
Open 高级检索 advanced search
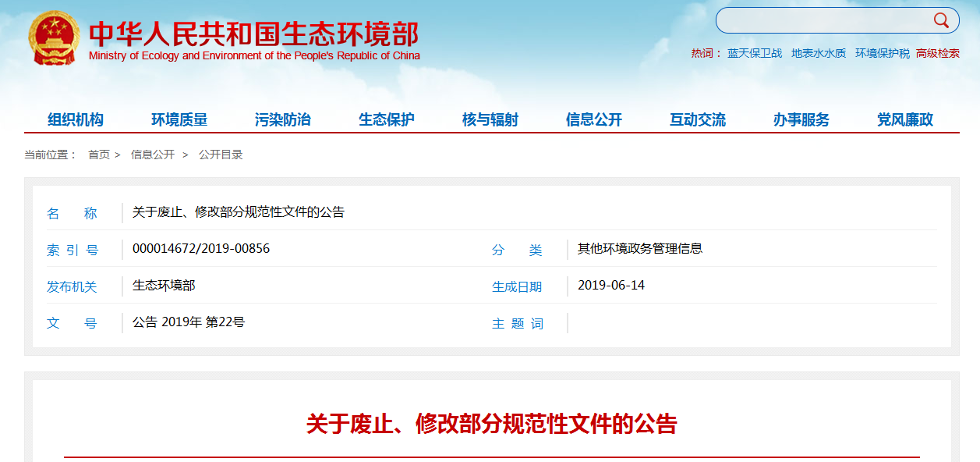pos(938,53)
